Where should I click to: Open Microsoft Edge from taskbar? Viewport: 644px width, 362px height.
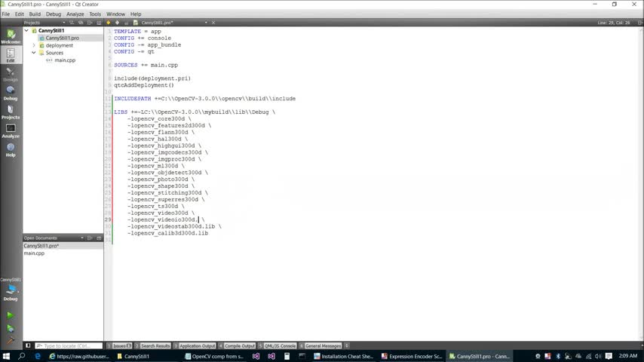(x=38, y=356)
